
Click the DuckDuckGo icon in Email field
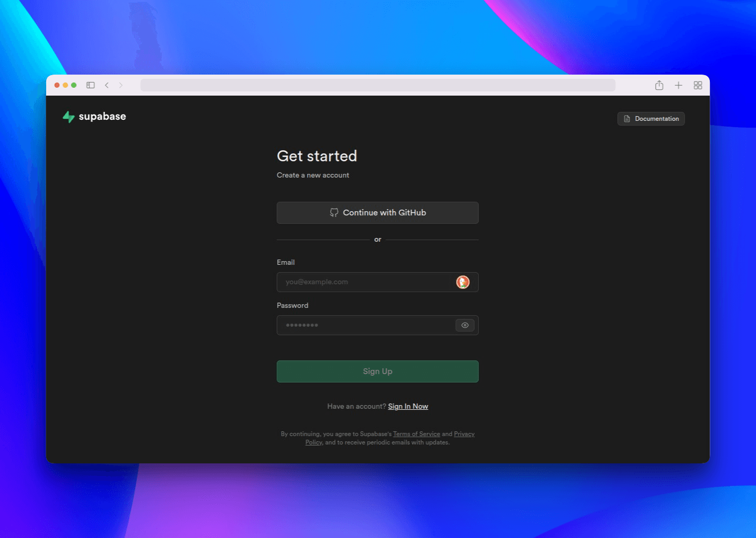point(463,282)
